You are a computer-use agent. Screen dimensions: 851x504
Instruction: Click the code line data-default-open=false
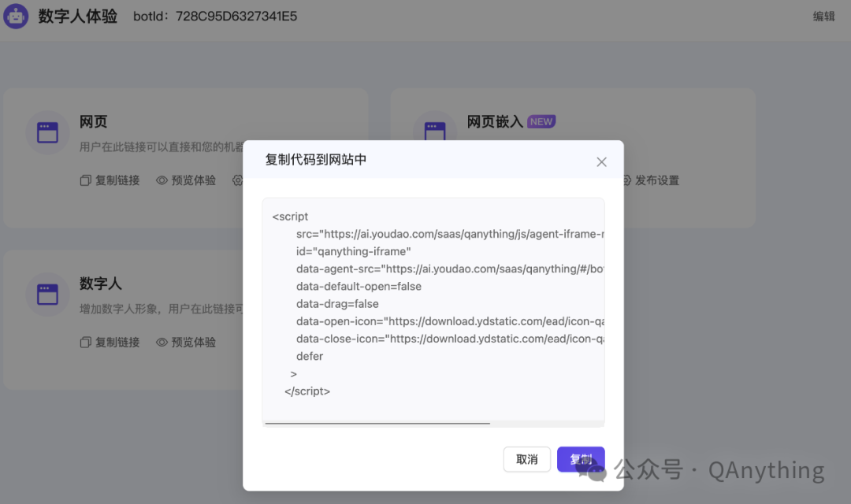(x=359, y=286)
